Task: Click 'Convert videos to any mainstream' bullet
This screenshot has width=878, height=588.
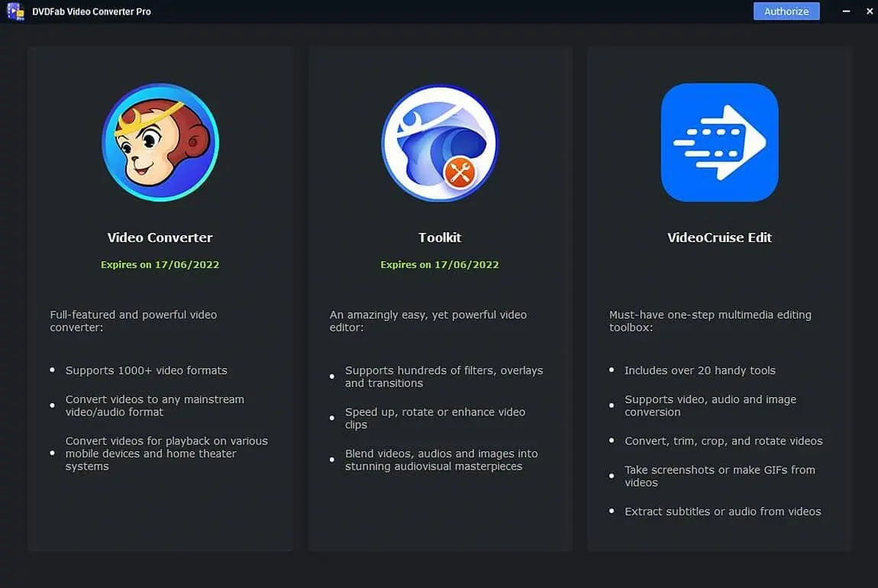Action: pos(154,405)
